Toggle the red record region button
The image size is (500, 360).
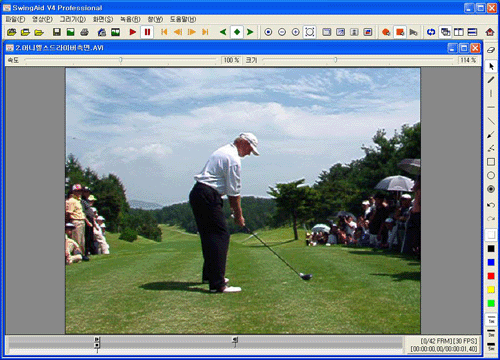(400, 32)
